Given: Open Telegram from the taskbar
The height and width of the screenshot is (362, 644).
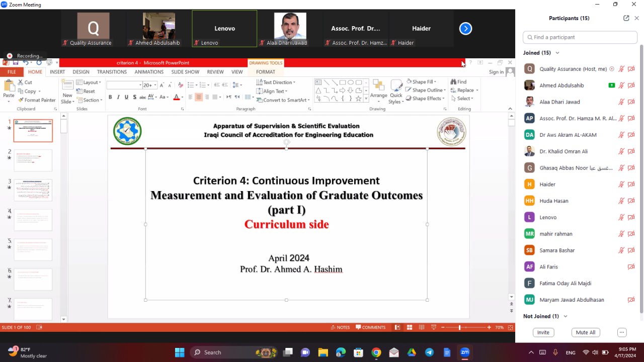Looking at the screenshot, I should point(429,352).
